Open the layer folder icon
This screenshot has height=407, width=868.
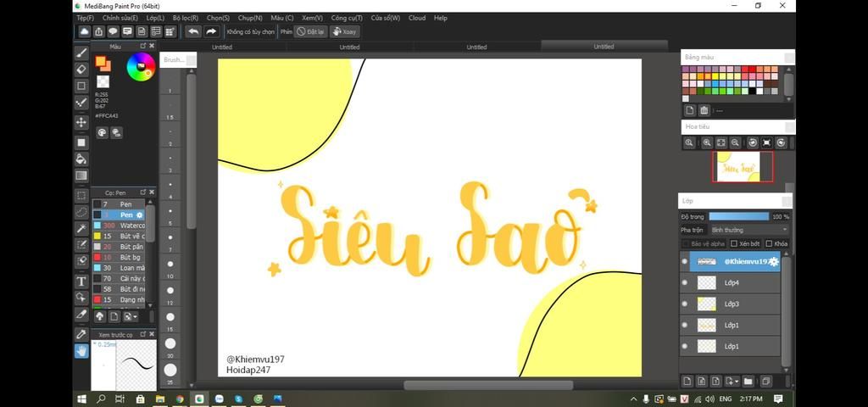[748, 381]
